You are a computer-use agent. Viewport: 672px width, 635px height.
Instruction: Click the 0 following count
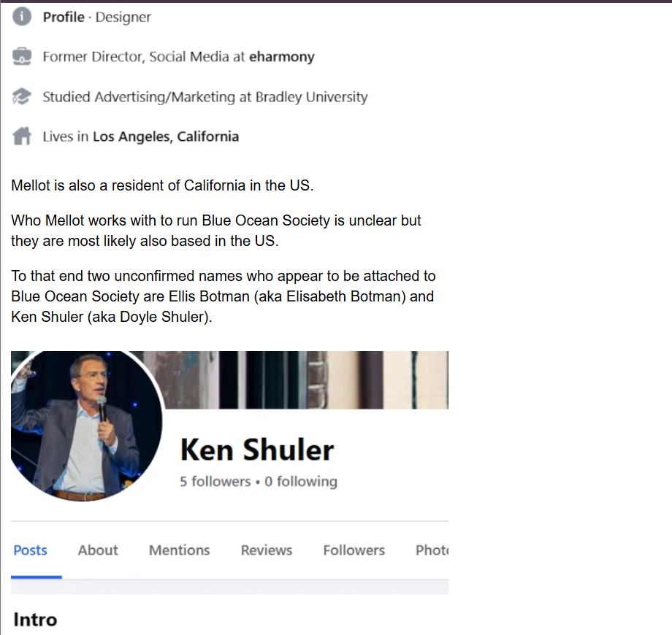click(300, 481)
